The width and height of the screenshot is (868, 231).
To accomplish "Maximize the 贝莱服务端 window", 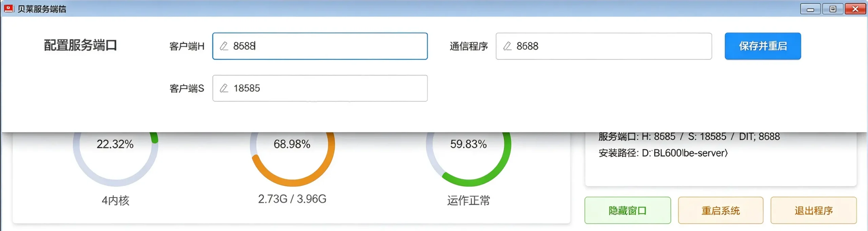I will point(833,9).
